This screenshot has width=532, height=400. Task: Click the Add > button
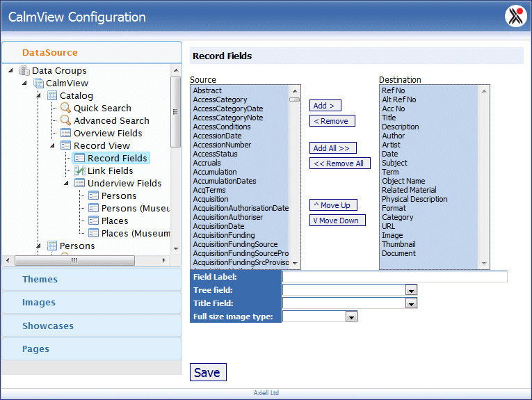point(325,106)
